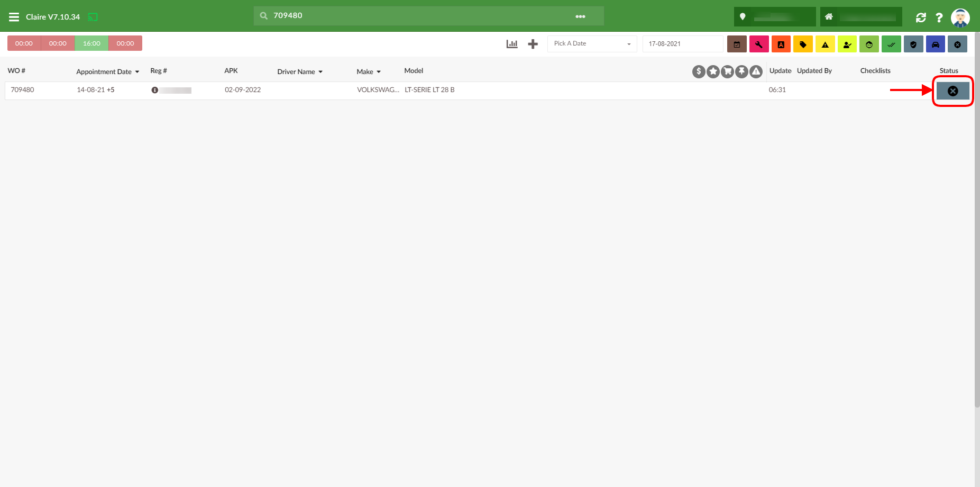Click the first red 00:00 time block
Viewport: 980px width, 487px height.
pyautogui.click(x=24, y=43)
